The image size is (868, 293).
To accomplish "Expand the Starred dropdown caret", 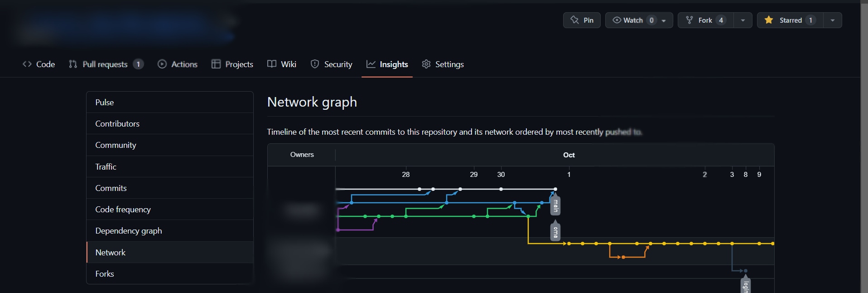I will coord(833,20).
